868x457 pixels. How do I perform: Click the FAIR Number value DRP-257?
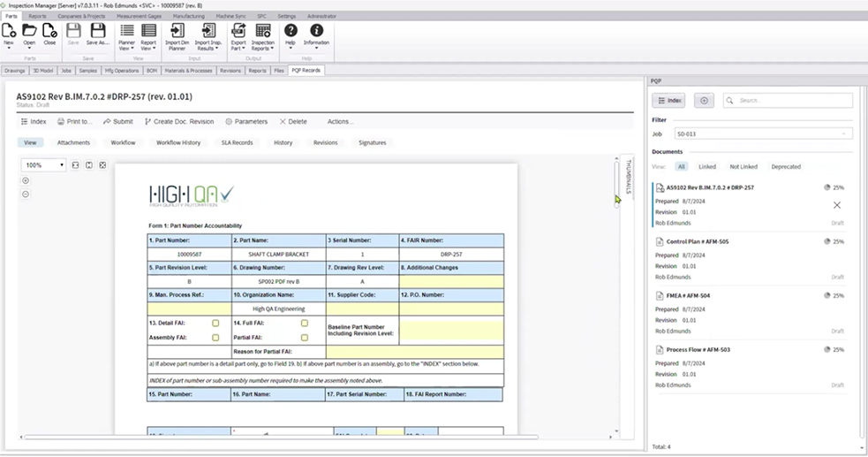pos(451,255)
